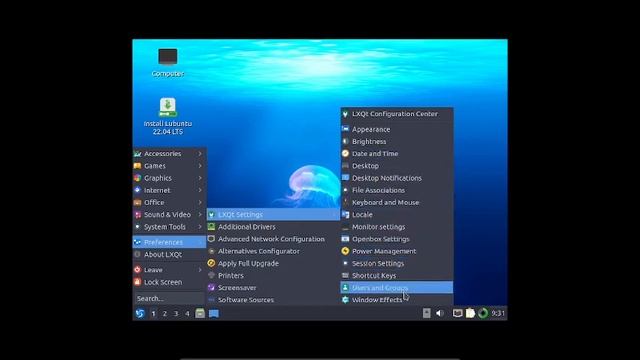
Task: Click the Desktop Notifications icon
Action: (345, 178)
